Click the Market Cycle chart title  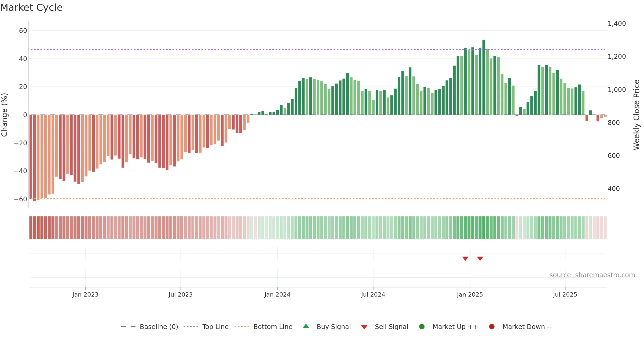31,8
